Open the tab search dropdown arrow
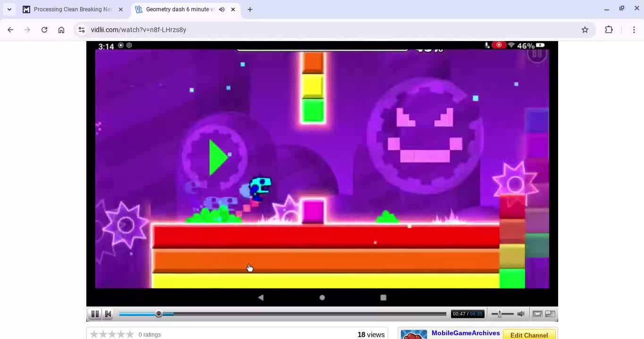The image size is (644, 339). point(9,9)
